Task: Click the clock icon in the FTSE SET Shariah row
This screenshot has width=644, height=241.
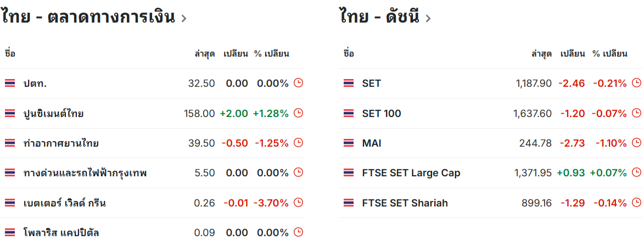Action: tap(636, 203)
